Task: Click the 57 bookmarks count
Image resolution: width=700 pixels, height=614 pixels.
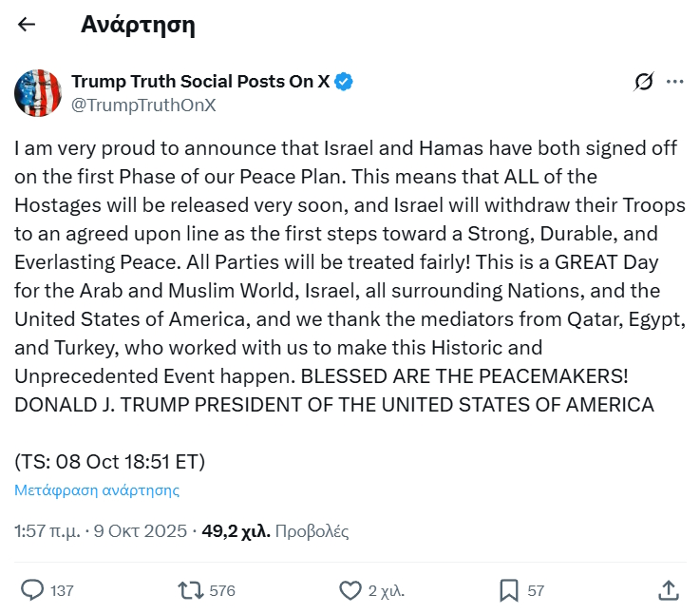Action: point(536,591)
